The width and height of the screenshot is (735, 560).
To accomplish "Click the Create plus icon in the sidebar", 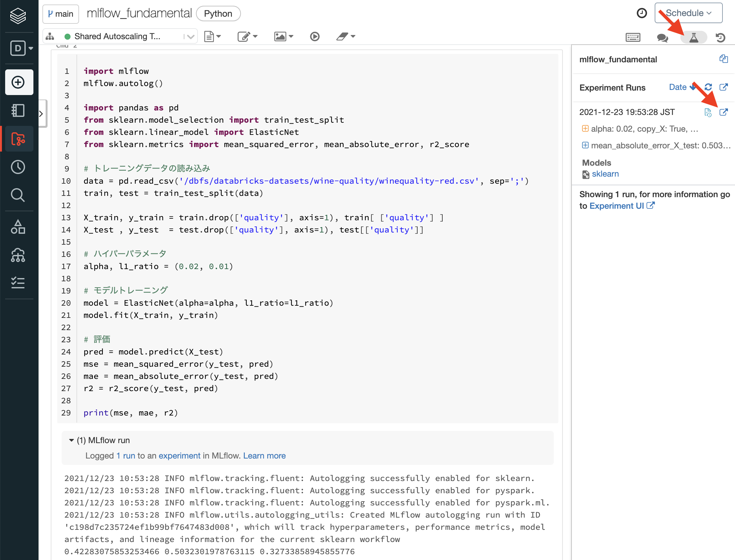I will (19, 82).
